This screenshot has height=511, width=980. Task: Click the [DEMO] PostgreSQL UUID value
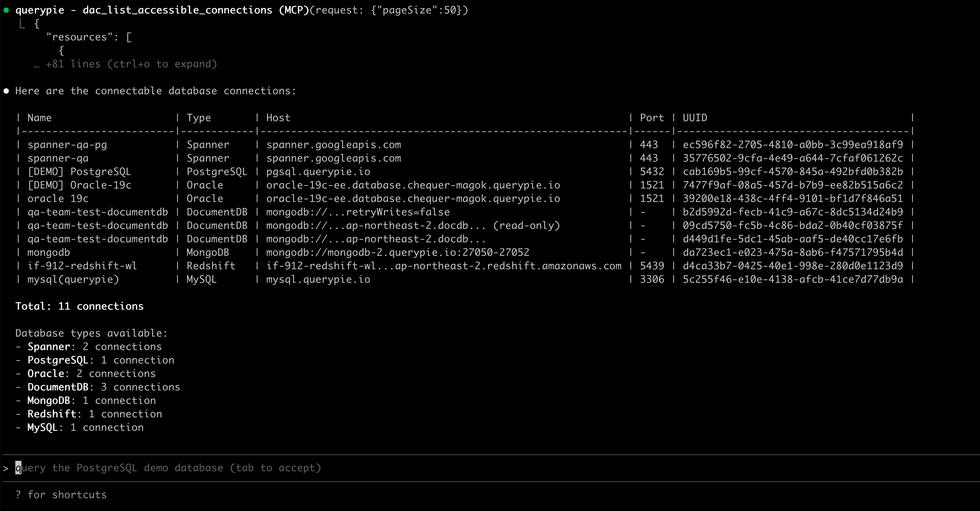pyautogui.click(x=793, y=172)
